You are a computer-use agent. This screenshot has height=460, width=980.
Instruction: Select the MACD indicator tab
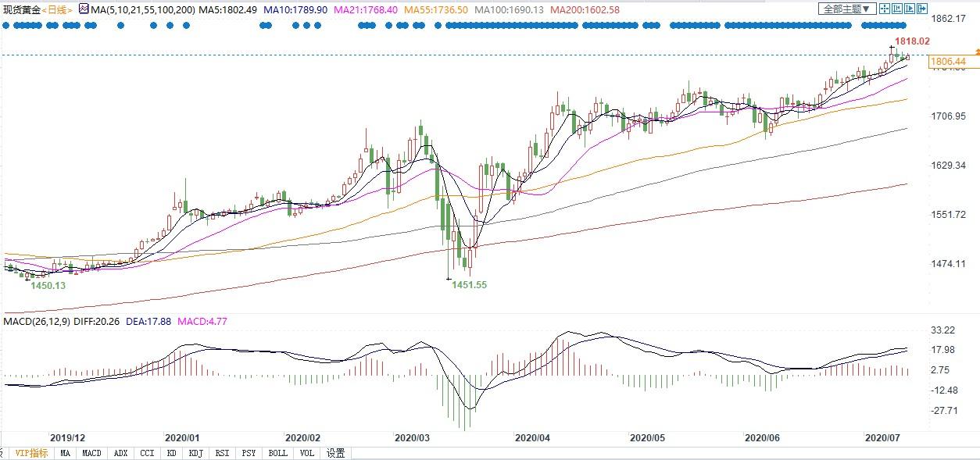pyautogui.click(x=91, y=453)
